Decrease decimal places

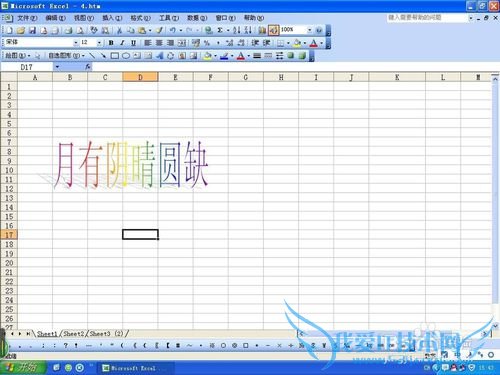coord(241,43)
